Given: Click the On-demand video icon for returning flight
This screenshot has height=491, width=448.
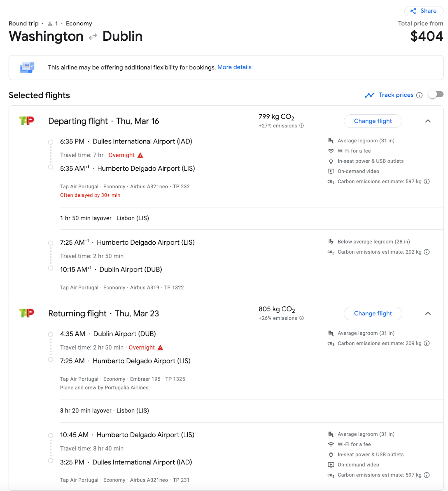Looking at the screenshot, I should coord(331,465).
